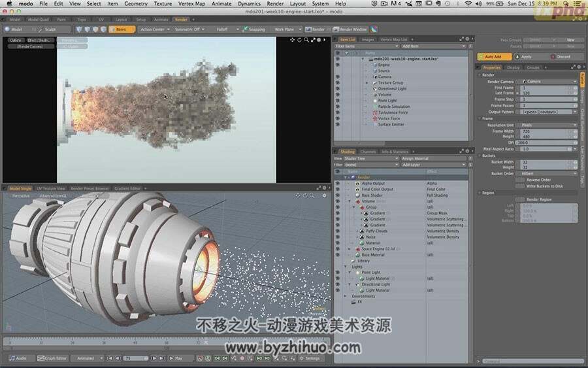This screenshot has height=368, width=588.
Task: Click the zoom icon in 3D viewport
Action: coord(312,195)
